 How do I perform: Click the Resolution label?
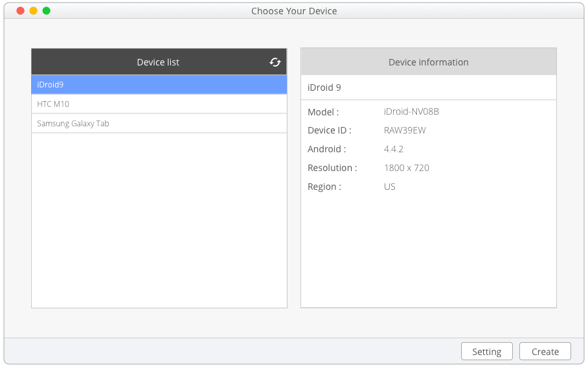332,168
